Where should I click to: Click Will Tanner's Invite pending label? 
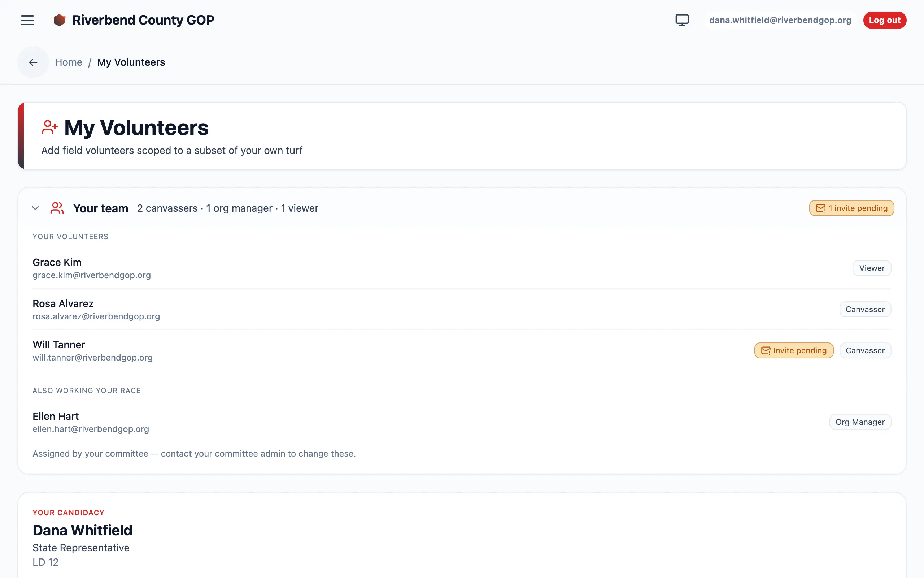point(799,350)
